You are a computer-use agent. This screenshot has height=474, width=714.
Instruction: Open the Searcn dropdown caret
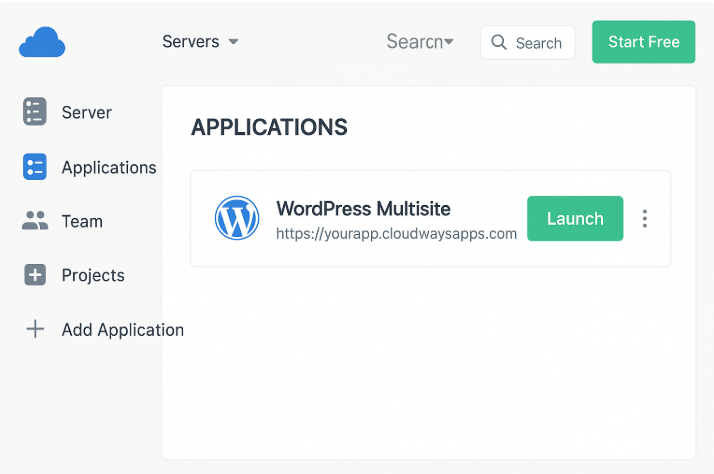click(449, 41)
